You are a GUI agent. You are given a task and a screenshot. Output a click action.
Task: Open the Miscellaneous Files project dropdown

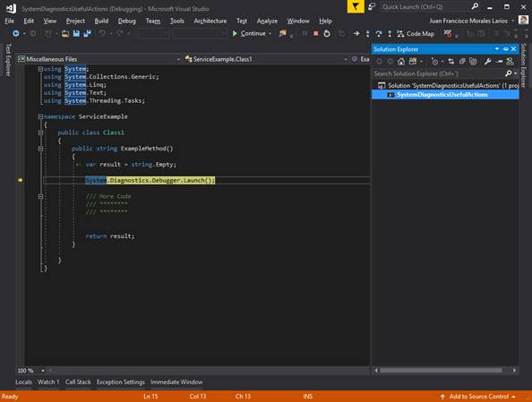(x=99, y=59)
